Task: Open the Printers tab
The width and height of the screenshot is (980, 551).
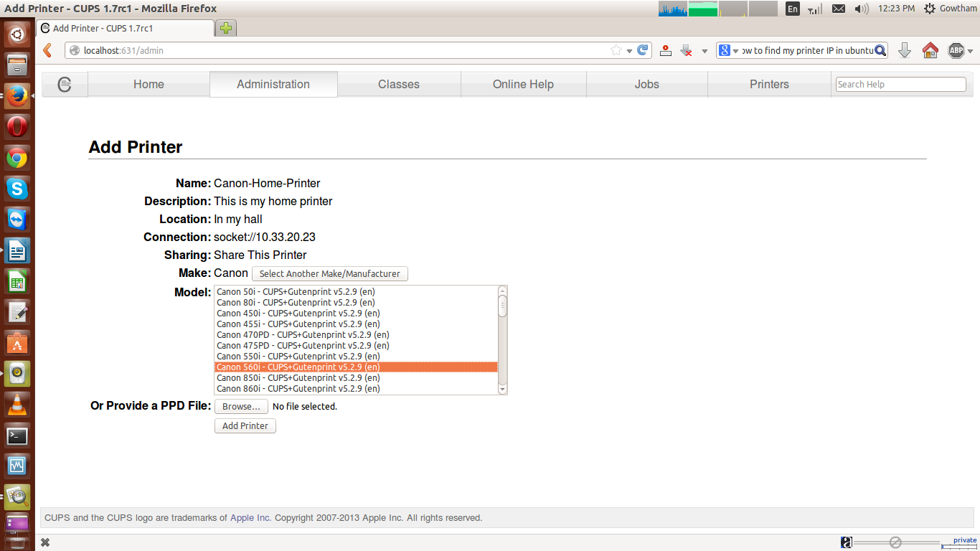Action: point(769,84)
